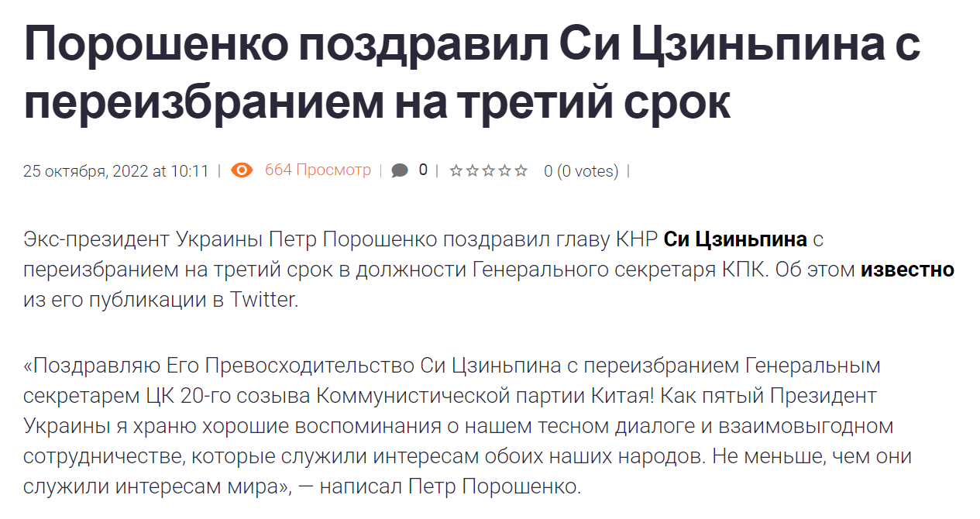Click the '0 (0 votes)' rating text
The width and height of the screenshot is (980, 519).
(581, 171)
